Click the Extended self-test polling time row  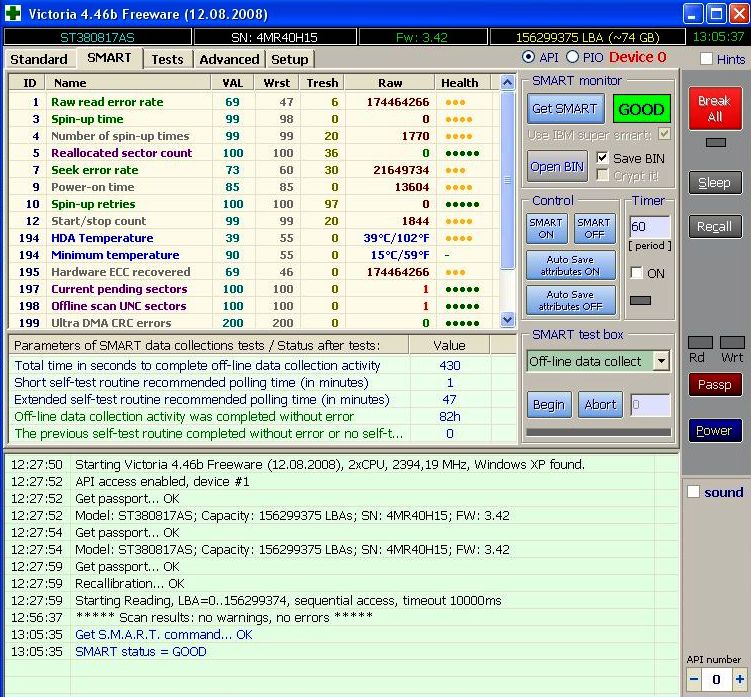point(262,400)
